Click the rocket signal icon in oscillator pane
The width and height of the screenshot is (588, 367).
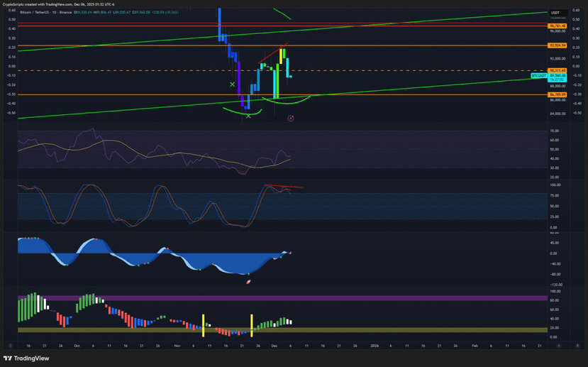point(248,282)
